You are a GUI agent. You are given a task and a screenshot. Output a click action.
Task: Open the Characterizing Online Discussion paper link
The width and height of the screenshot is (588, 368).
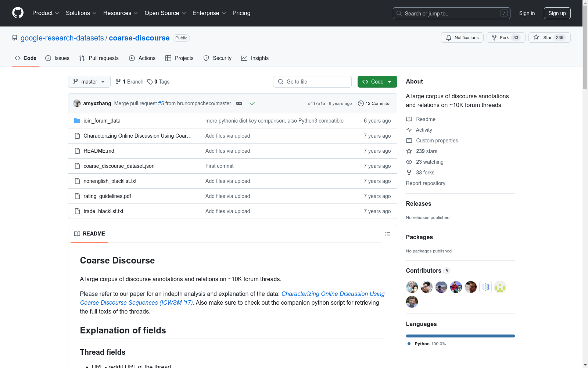(x=232, y=298)
